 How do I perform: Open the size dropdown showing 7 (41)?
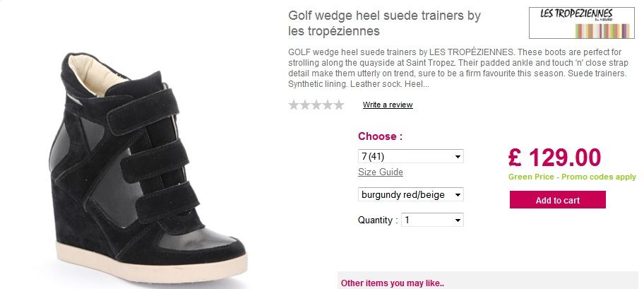411,156
